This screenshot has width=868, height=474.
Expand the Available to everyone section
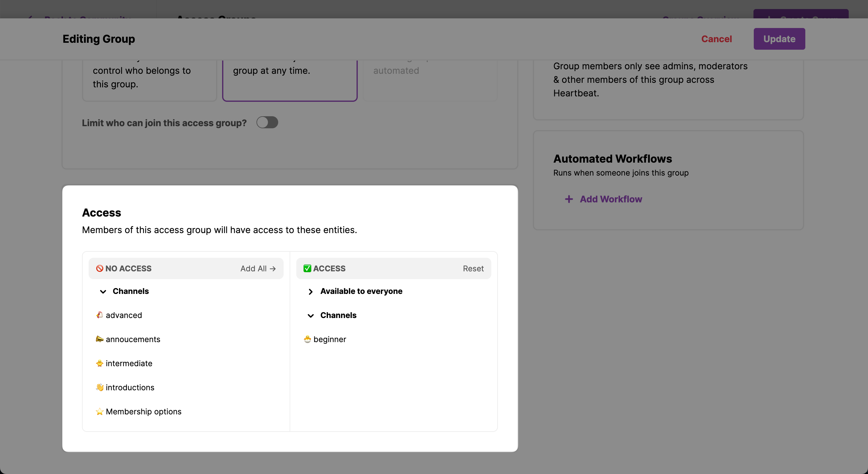tap(311, 292)
